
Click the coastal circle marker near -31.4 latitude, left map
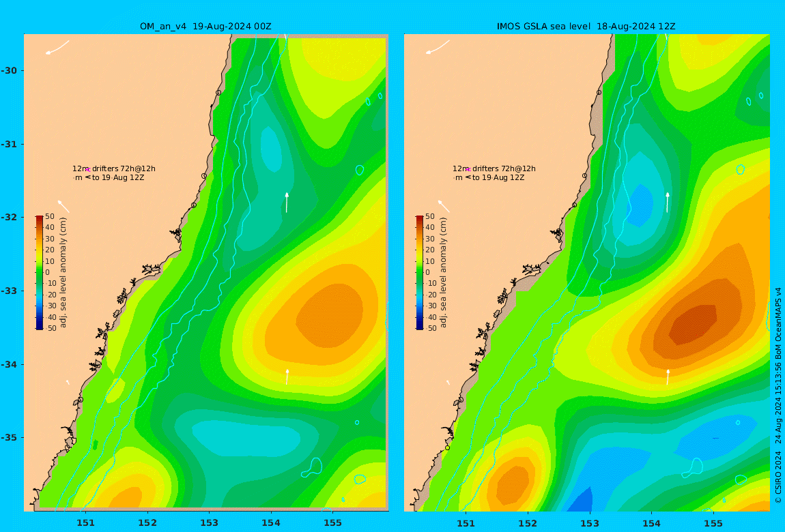pyautogui.click(x=204, y=176)
